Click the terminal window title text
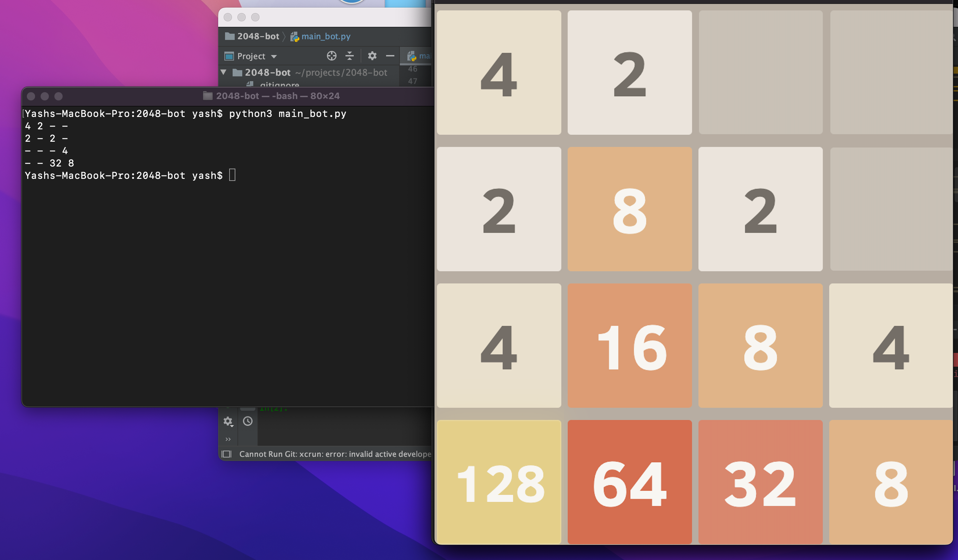The image size is (958, 560). pos(278,96)
